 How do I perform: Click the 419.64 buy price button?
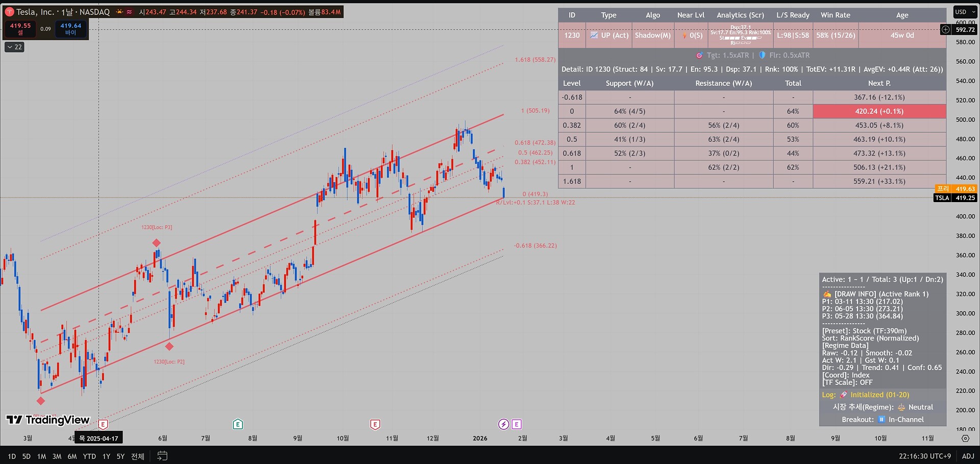pyautogui.click(x=70, y=29)
